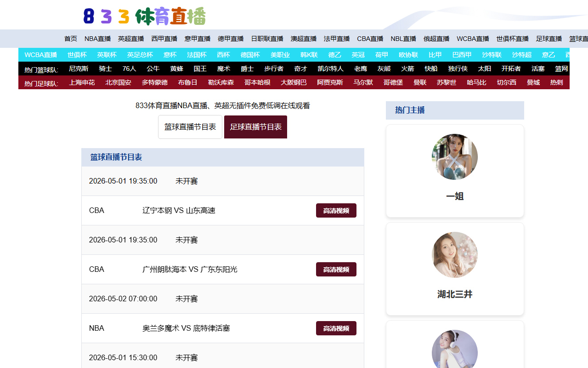
Task: Open 世俱杯直播 navigation link
Action: coord(513,39)
